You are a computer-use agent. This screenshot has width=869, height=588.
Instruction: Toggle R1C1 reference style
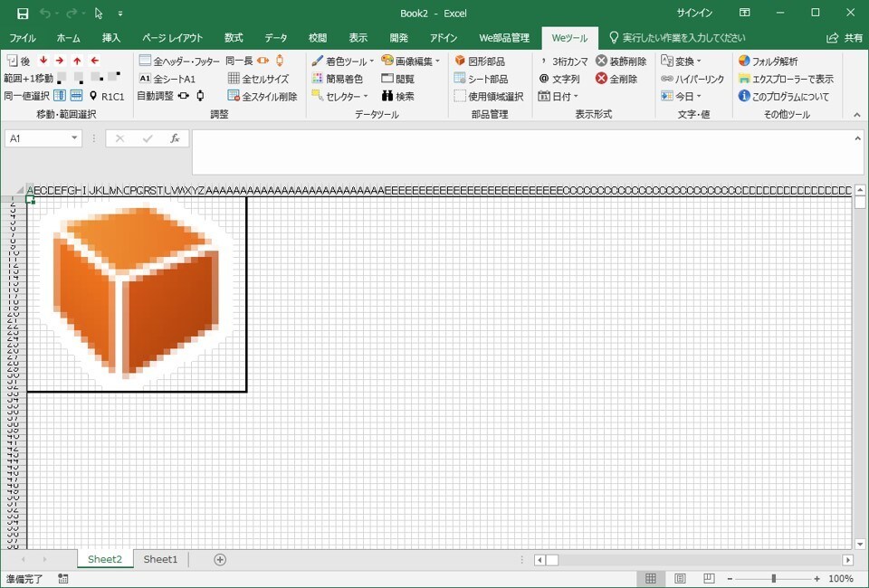coord(107,96)
